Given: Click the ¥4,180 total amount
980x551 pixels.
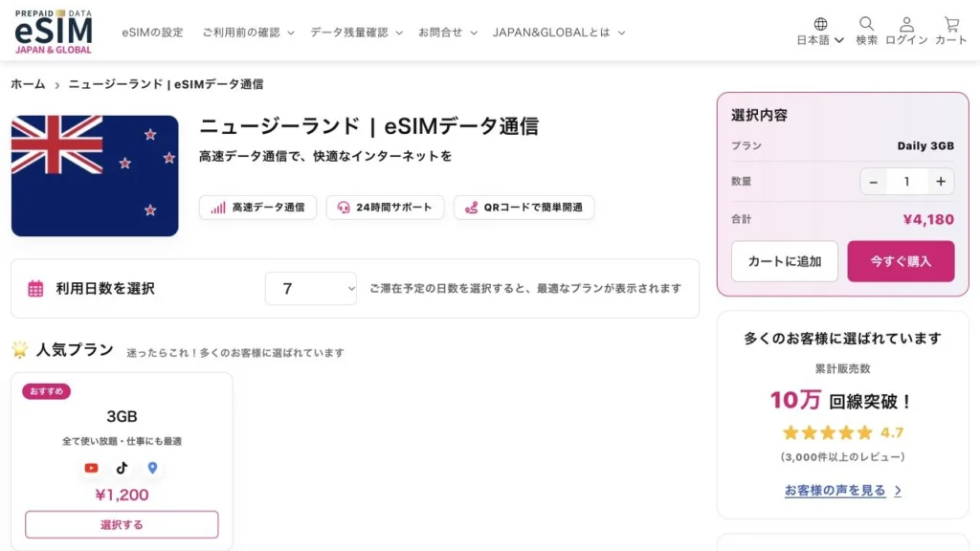Looking at the screenshot, I should click(x=928, y=219).
